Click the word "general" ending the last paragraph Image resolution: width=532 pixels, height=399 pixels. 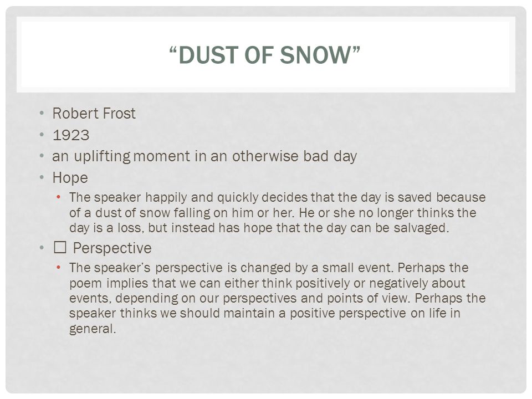(x=93, y=329)
